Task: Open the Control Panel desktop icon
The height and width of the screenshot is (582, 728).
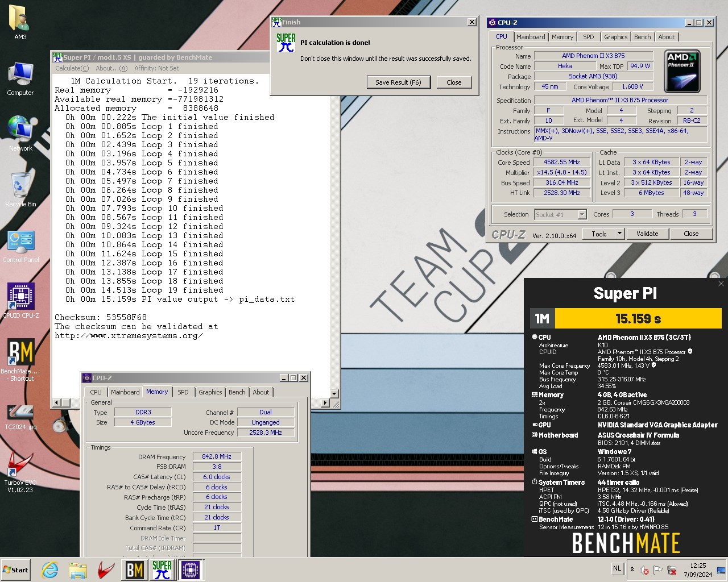Action: pos(20,245)
